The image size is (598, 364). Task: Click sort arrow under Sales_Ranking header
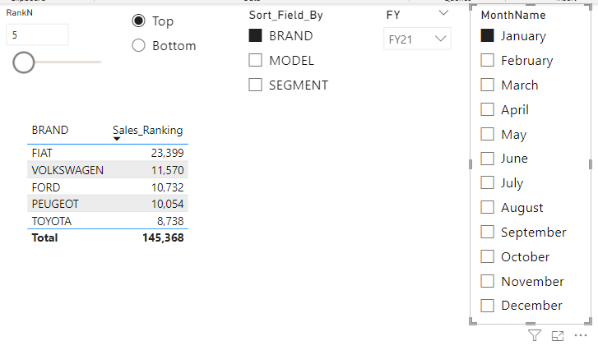117,139
